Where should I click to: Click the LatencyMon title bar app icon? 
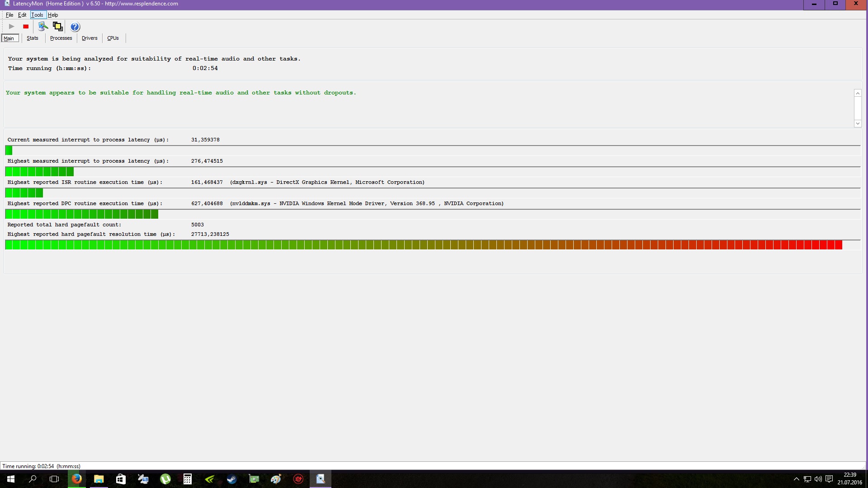click(7, 4)
